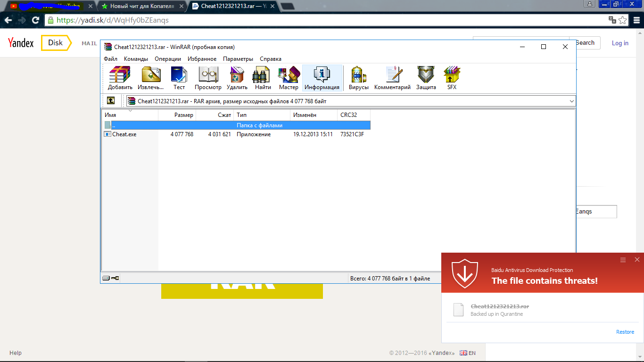Sort by the CRC32 column header
This screenshot has width=644, height=362.
click(354, 115)
